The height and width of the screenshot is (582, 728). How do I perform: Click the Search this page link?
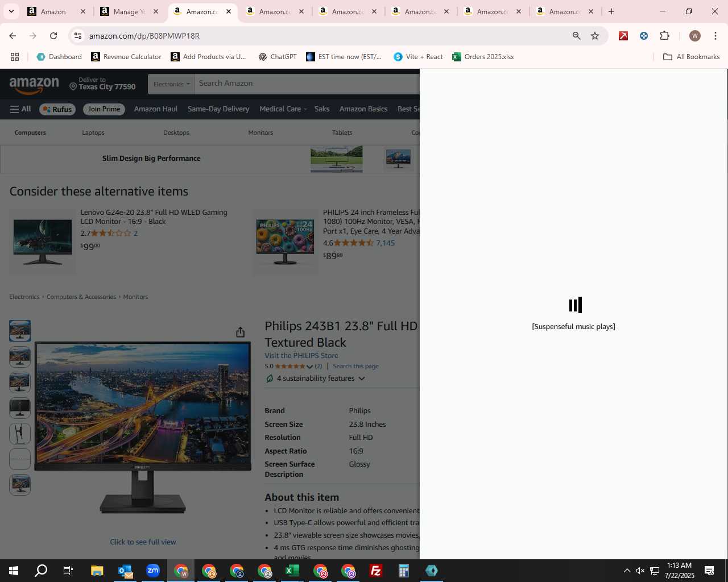click(x=355, y=367)
